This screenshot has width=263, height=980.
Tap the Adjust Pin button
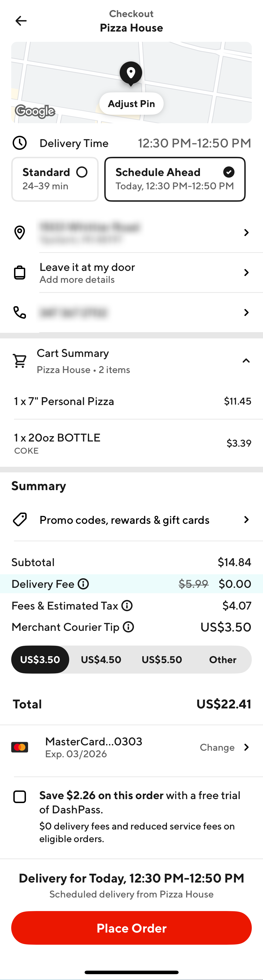pos(131,104)
